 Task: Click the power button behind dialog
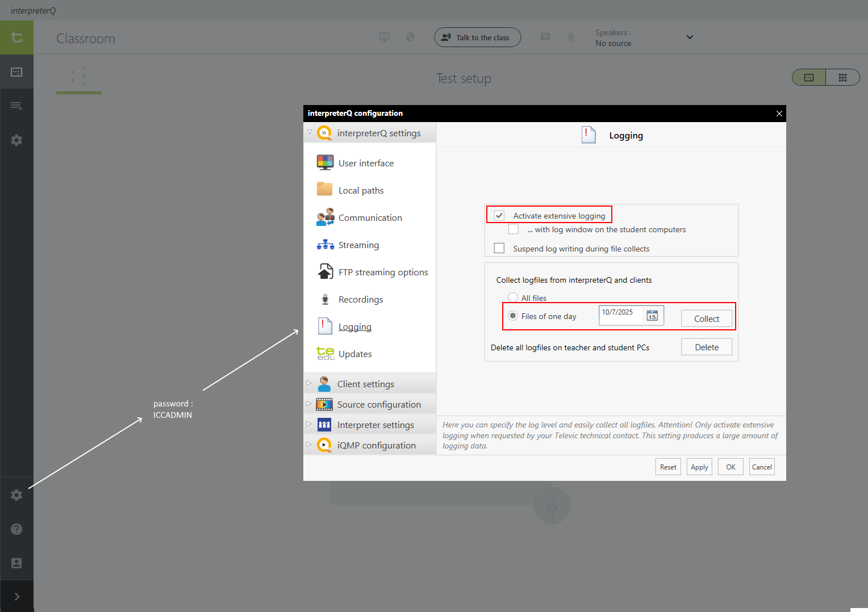[552, 505]
